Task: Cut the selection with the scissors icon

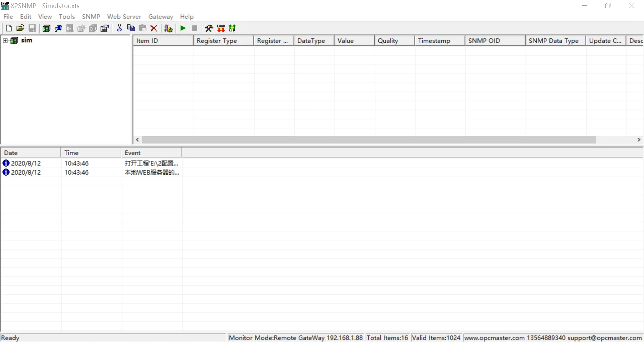Action: point(119,28)
